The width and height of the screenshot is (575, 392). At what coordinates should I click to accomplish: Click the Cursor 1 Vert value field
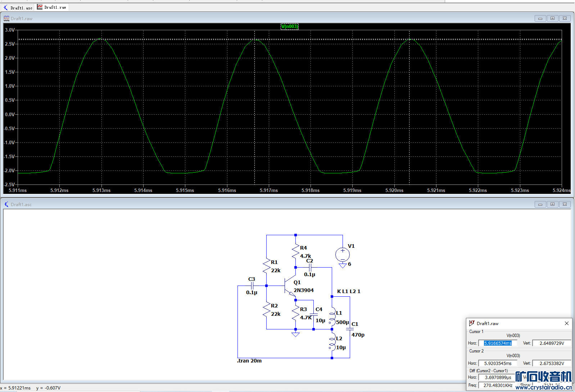pyautogui.click(x=551, y=343)
